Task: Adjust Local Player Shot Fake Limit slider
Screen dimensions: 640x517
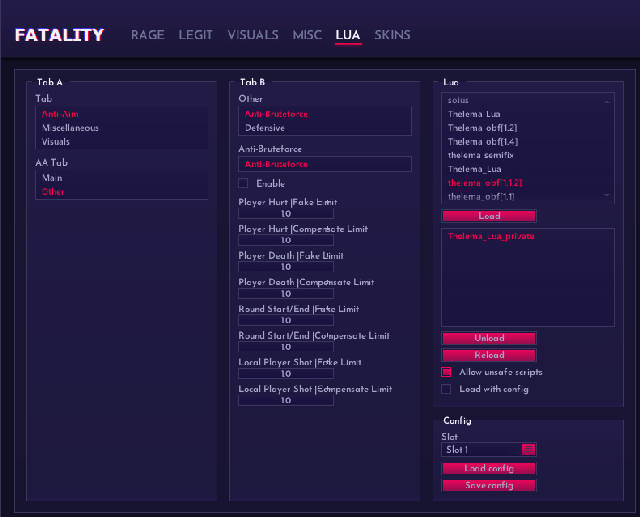Action: [286, 373]
